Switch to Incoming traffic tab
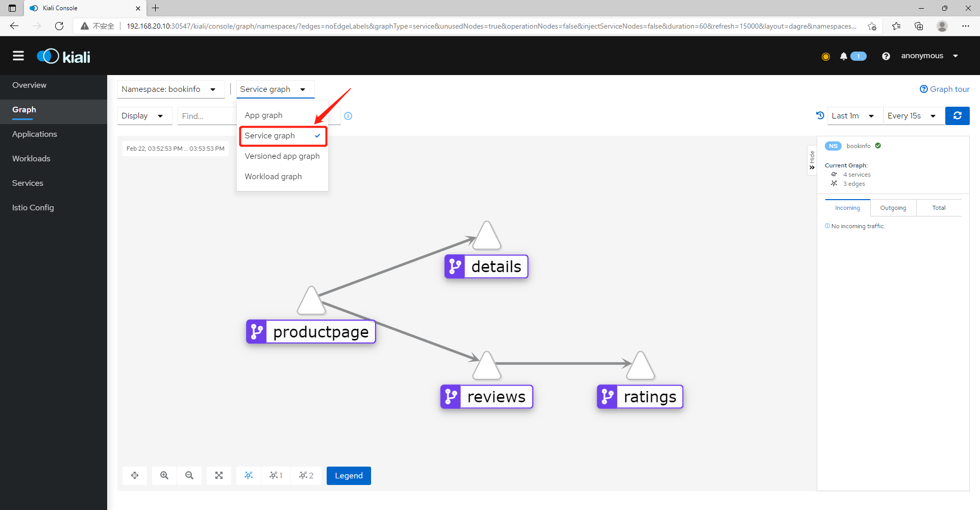Viewport: 980px width, 510px height. tap(847, 208)
